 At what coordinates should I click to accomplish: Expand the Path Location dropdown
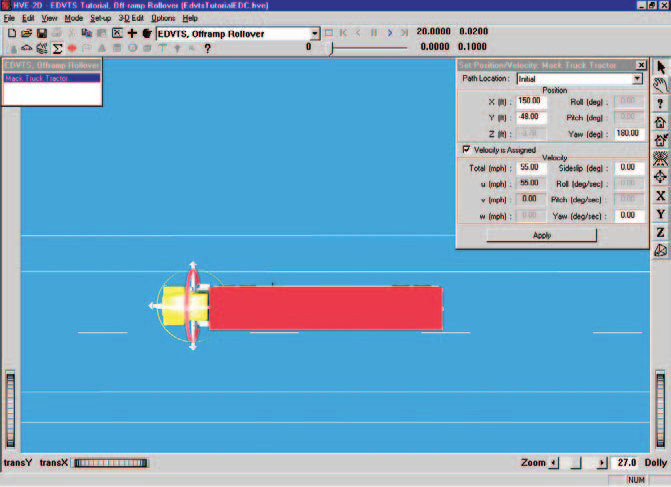[637, 79]
